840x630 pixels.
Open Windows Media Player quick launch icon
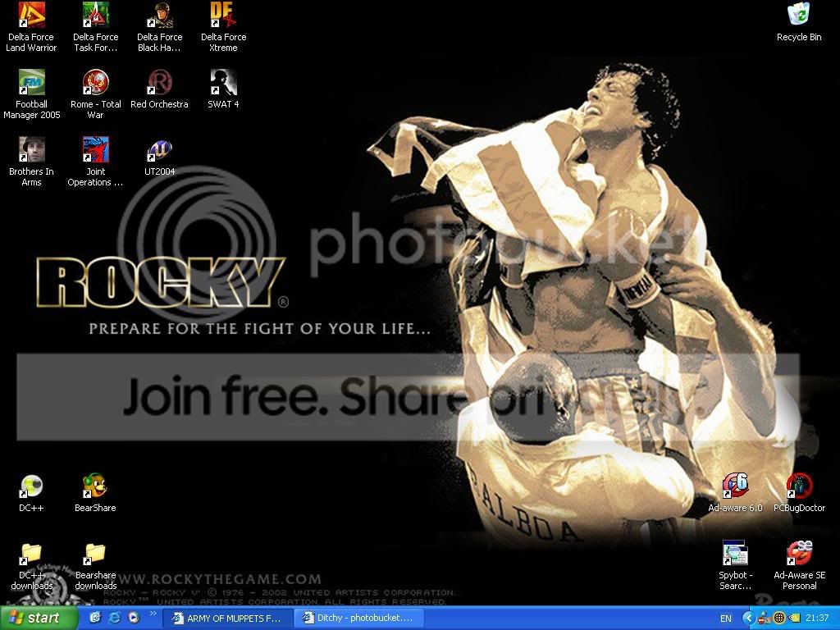[134, 619]
